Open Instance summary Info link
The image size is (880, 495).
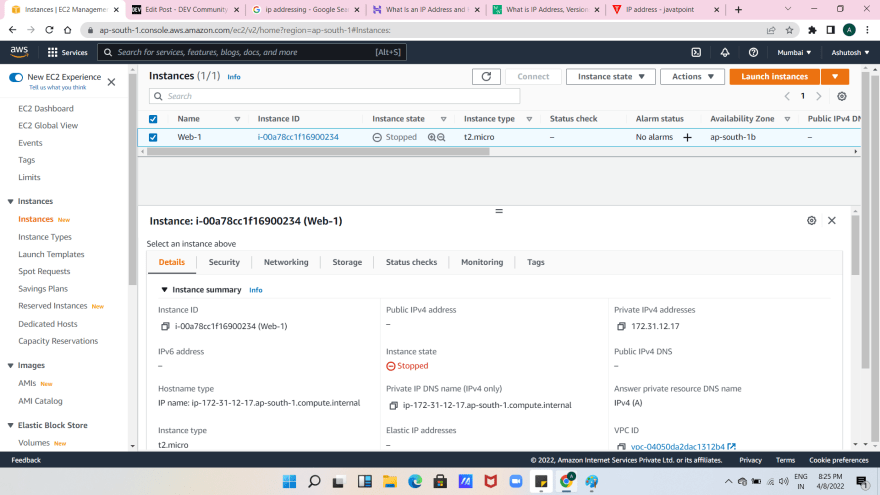[x=255, y=290]
